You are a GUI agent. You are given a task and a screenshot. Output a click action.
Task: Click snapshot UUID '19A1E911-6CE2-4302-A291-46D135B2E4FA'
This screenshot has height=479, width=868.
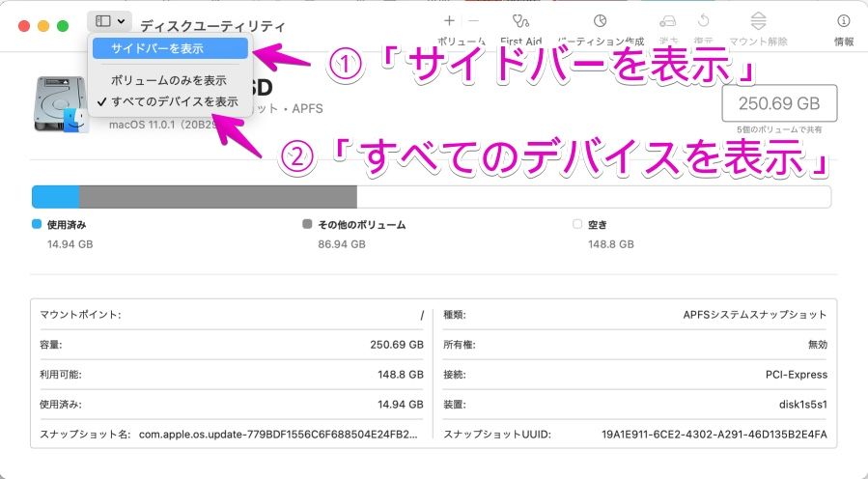coord(714,435)
